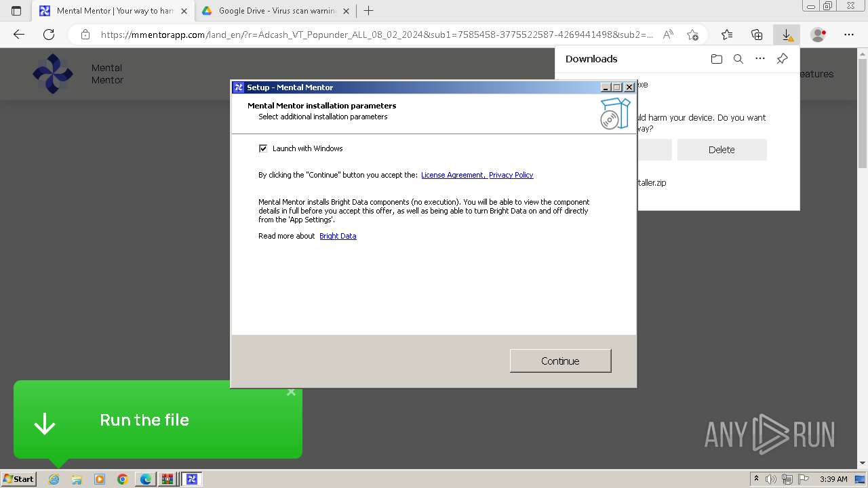
Task: Launch Google Chrome from taskbar
Action: click(x=123, y=479)
